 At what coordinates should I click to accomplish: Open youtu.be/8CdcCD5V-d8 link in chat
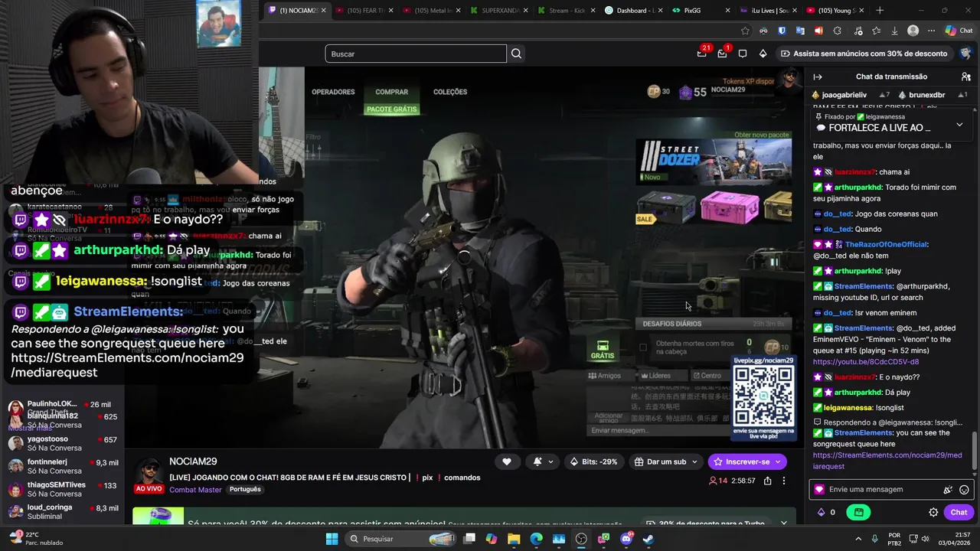click(866, 361)
